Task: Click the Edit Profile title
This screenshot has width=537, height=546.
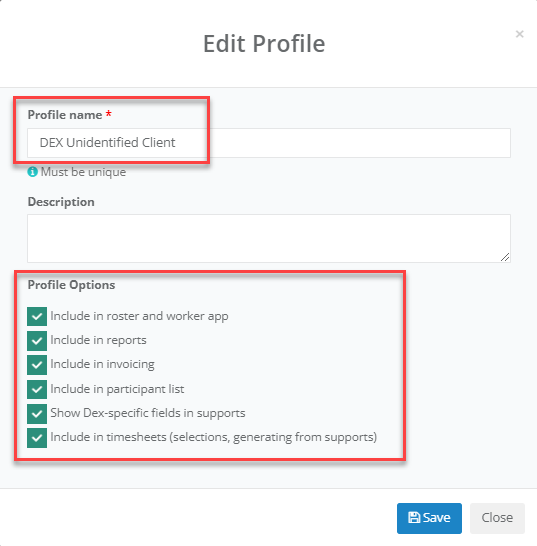Action: click(x=264, y=44)
